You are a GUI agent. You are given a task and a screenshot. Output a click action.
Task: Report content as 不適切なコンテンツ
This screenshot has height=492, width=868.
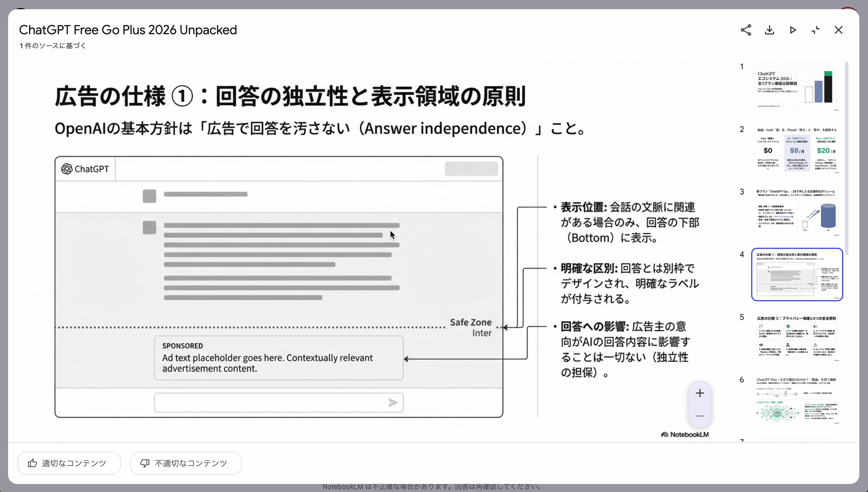click(186, 463)
